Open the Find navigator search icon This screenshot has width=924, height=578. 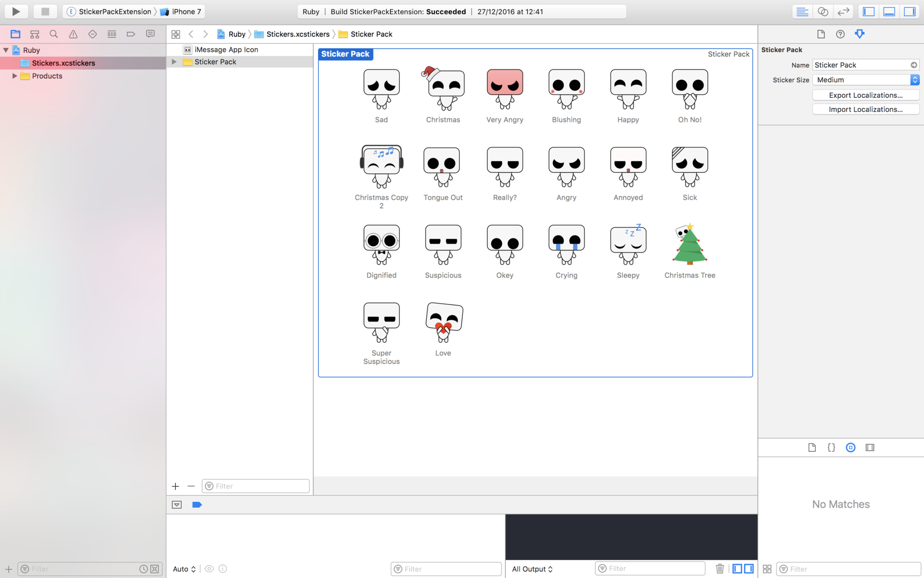point(54,34)
